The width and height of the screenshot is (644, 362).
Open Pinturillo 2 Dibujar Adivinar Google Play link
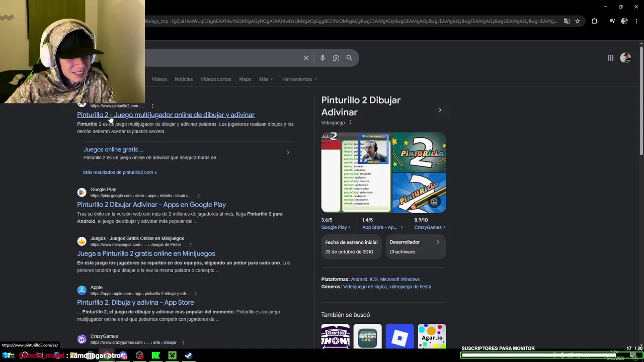[151, 205]
